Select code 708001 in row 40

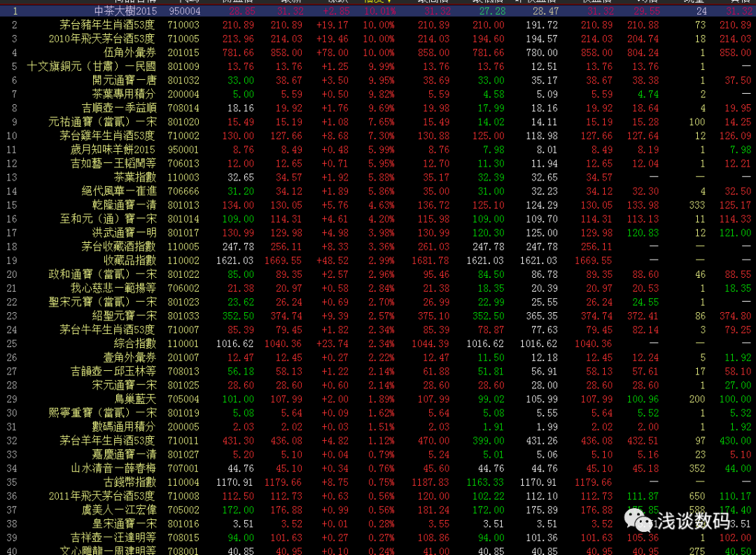183,551
